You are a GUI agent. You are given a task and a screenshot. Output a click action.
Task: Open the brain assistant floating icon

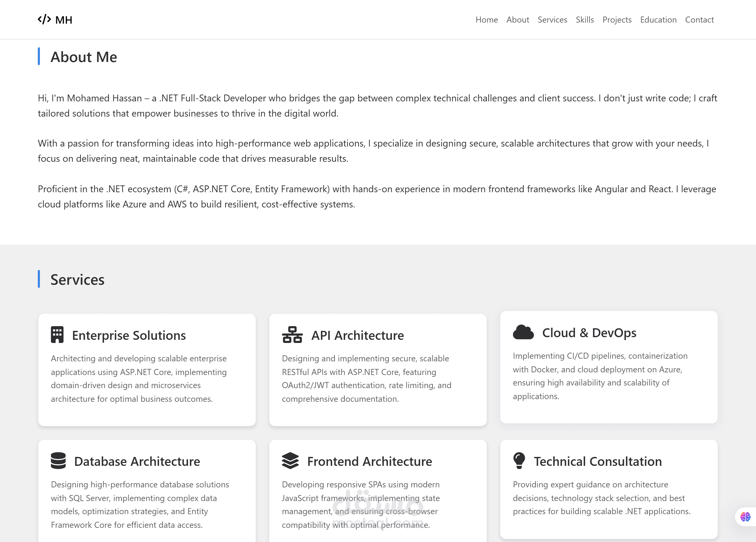pos(745,517)
